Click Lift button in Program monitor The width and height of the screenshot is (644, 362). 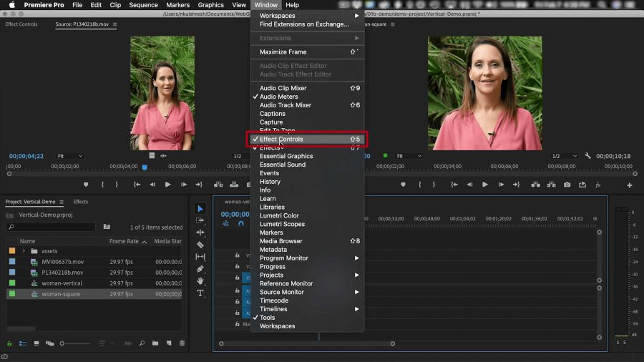coord(535,185)
